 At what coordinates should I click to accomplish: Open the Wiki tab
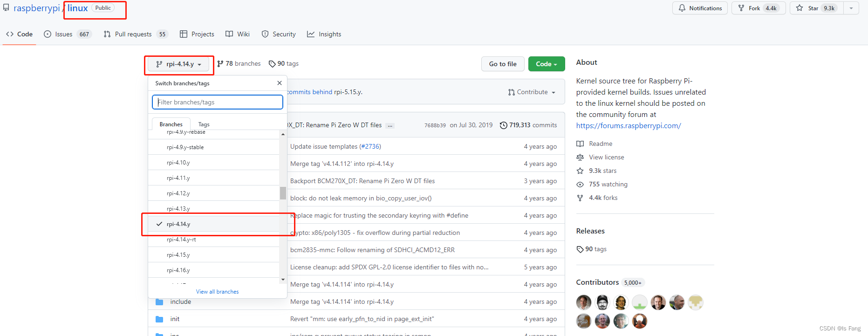[238, 34]
